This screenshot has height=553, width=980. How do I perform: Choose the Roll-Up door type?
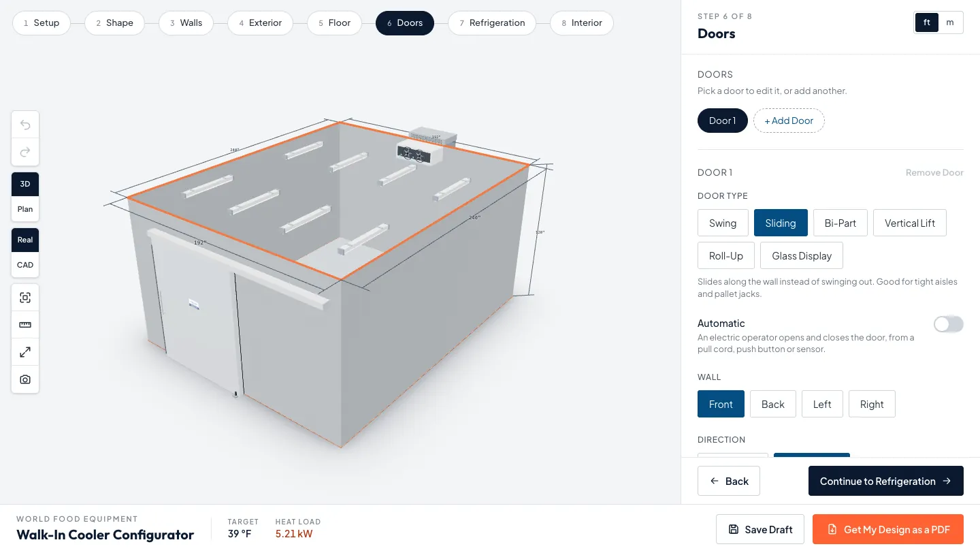[726, 255]
